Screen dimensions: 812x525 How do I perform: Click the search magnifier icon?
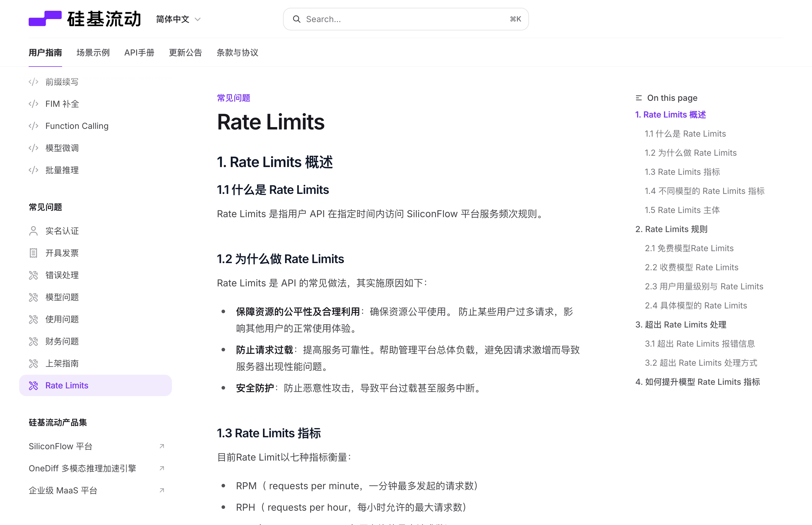pos(296,19)
